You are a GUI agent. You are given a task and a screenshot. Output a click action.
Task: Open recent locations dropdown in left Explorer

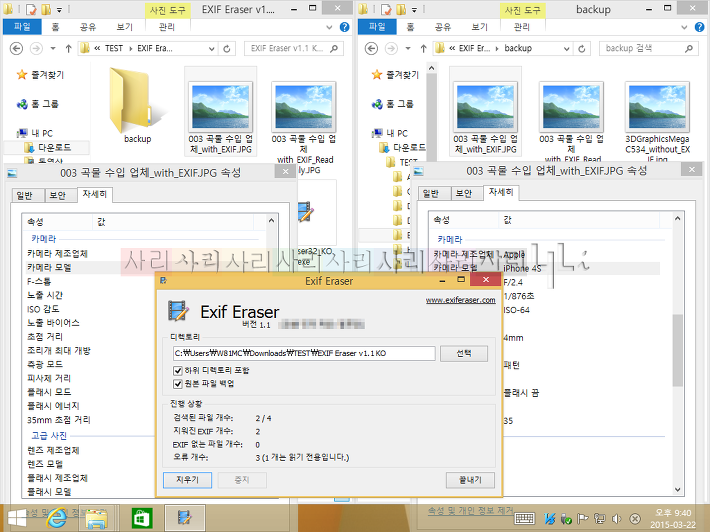(x=53, y=48)
